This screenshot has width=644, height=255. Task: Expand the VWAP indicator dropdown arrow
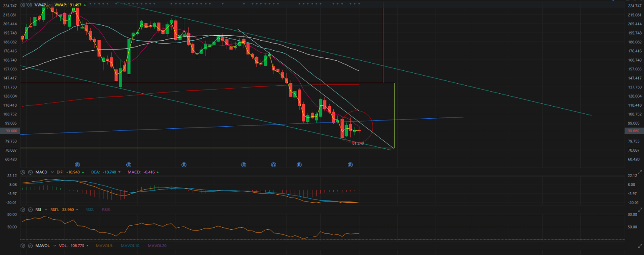coord(50,5)
